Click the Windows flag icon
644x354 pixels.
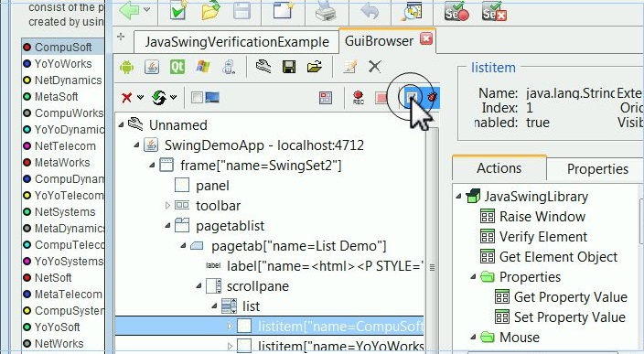tap(203, 67)
